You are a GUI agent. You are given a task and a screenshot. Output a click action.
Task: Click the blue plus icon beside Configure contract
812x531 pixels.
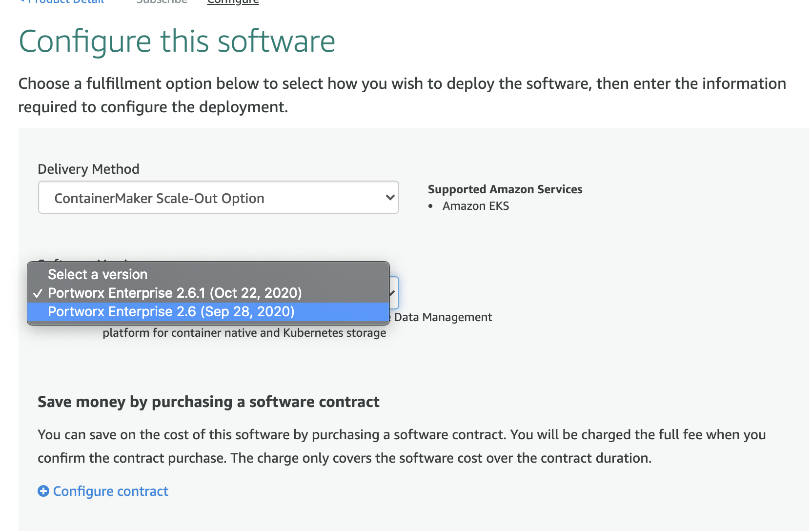[x=43, y=491]
